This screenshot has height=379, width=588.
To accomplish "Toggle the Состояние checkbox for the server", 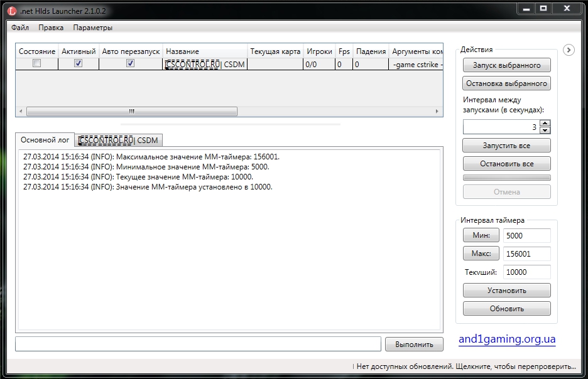I will click(x=37, y=63).
